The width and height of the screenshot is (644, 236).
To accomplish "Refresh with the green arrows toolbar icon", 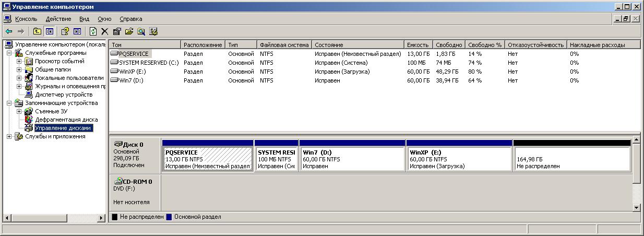I will [93, 31].
